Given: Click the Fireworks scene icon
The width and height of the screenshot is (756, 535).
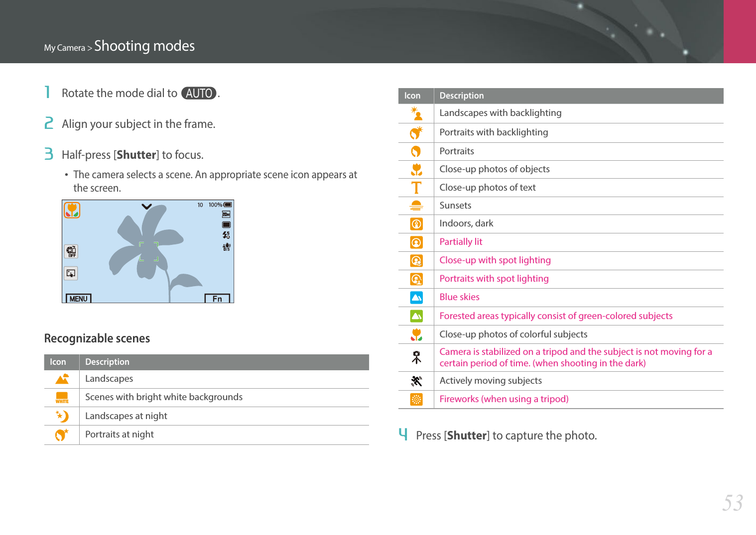Looking at the screenshot, I should [x=416, y=400].
